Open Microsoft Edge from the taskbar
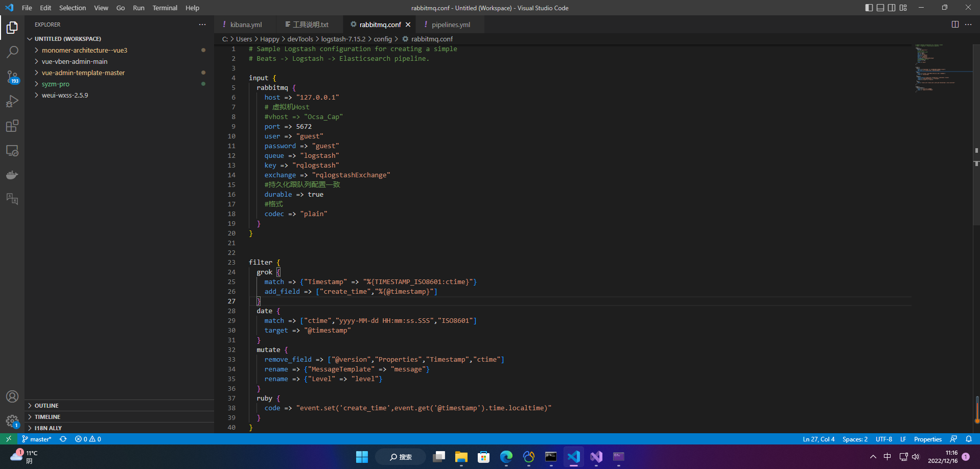 pos(506,457)
